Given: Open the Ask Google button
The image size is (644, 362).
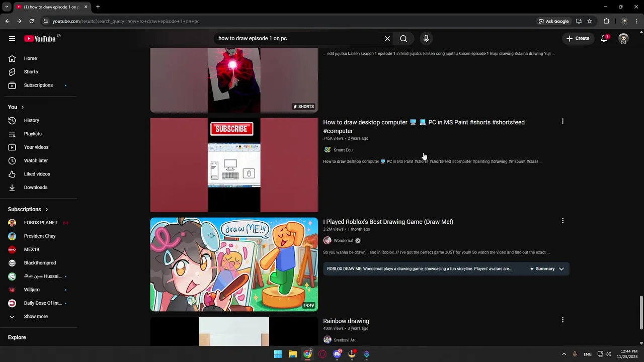Looking at the screenshot, I should 553,21.
